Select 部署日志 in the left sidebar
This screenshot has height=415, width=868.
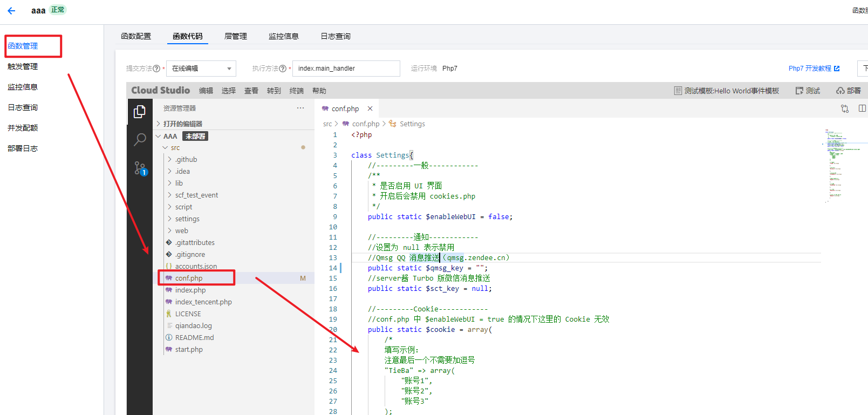coord(23,148)
